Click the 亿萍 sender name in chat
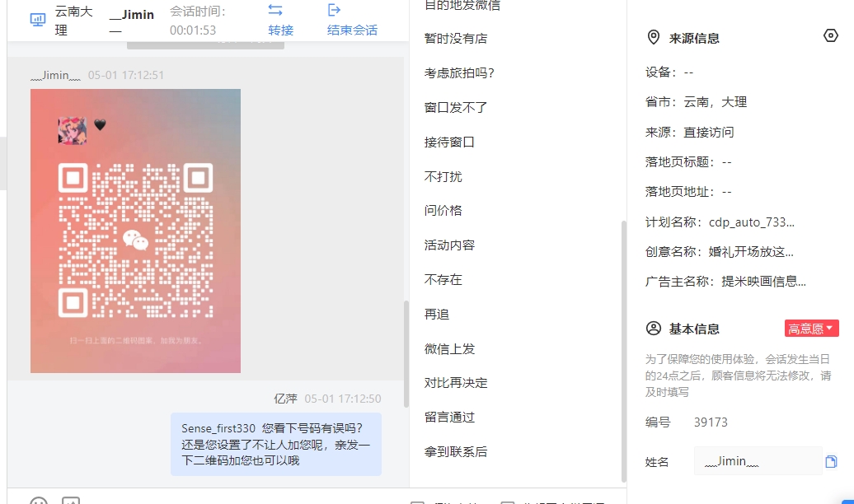This screenshot has width=854, height=504. point(285,399)
